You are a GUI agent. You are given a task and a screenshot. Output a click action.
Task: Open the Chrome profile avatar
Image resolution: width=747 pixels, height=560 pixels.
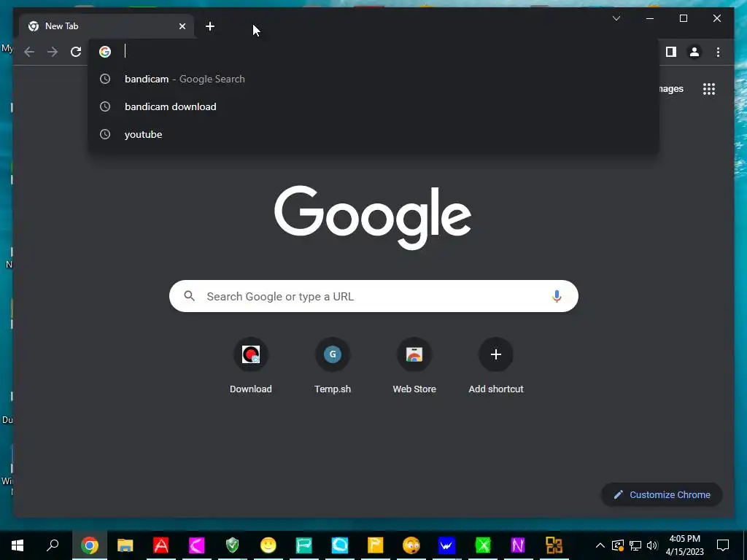click(694, 52)
